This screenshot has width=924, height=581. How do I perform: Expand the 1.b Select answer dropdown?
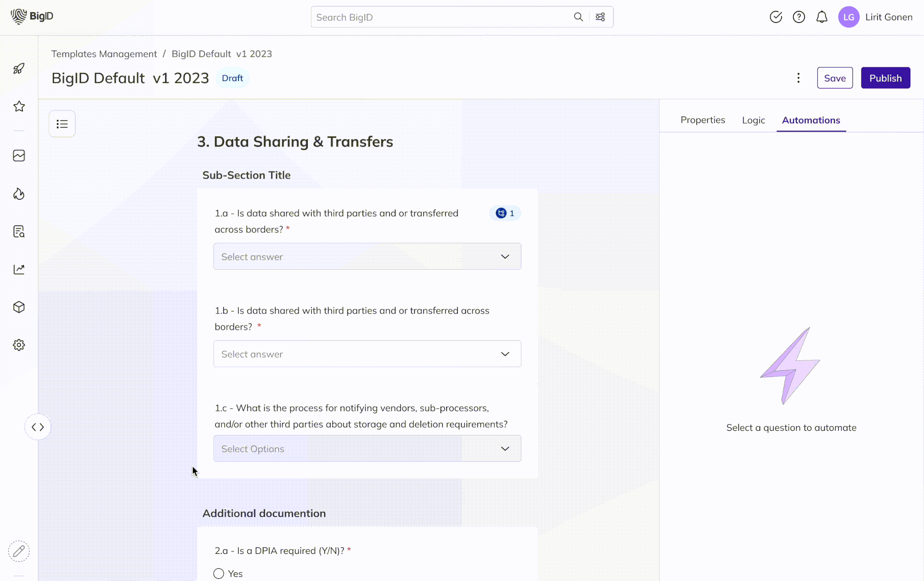(x=367, y=354)
